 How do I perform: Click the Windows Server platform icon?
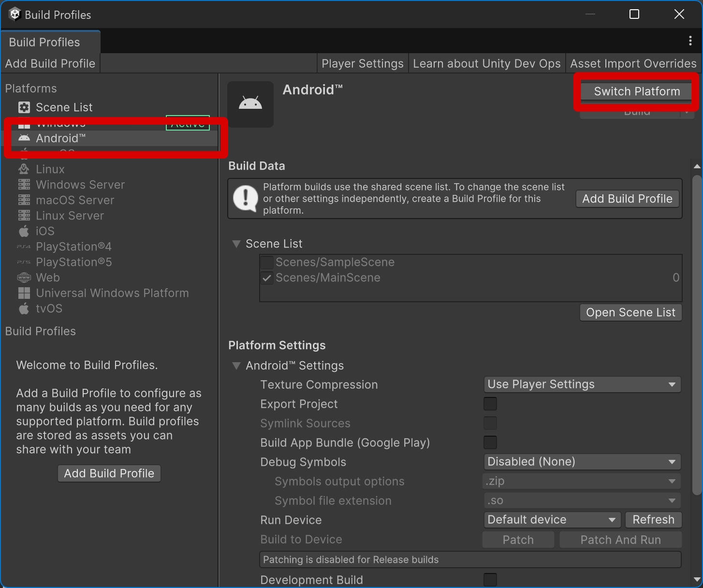click(24, 185)
